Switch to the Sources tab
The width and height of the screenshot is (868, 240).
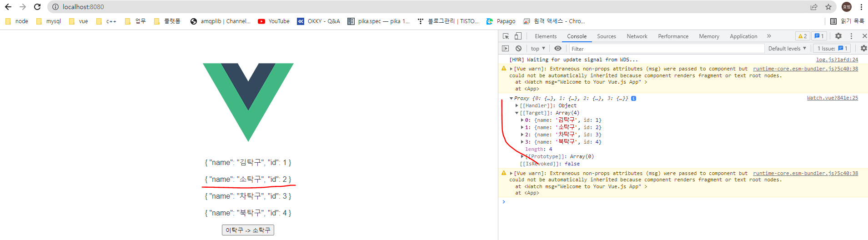pos(606,36)
